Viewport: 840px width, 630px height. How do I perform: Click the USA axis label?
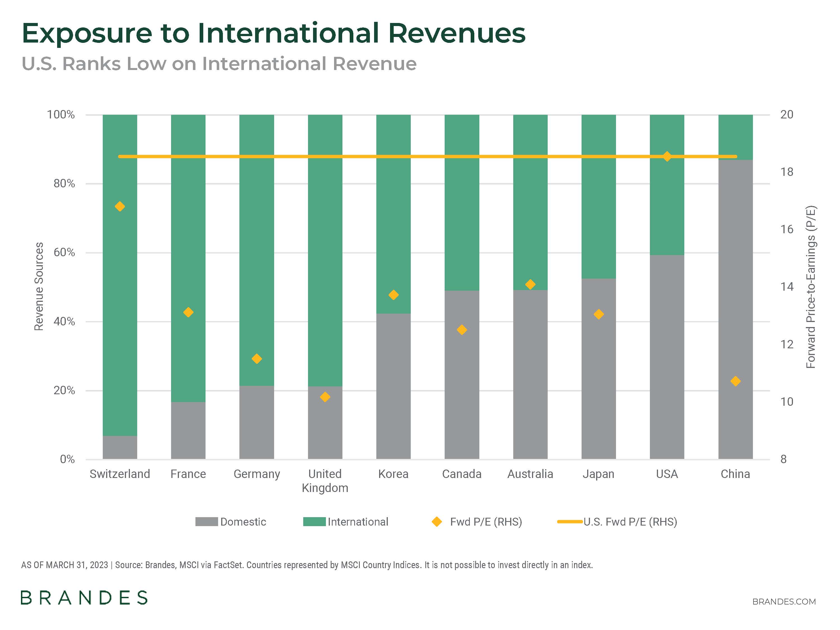click(667, 474)
